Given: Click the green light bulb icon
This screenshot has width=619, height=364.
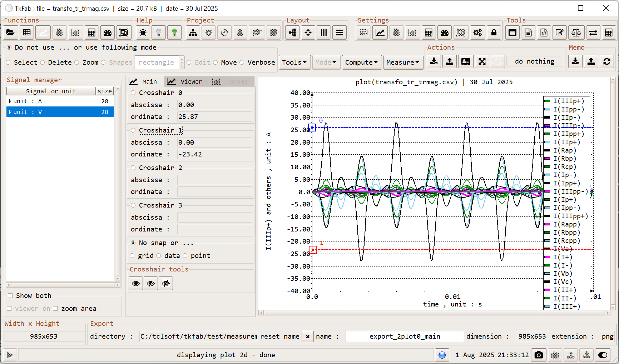Looking at the screenshot, I should pyautogui.click(x=174, y=33).
